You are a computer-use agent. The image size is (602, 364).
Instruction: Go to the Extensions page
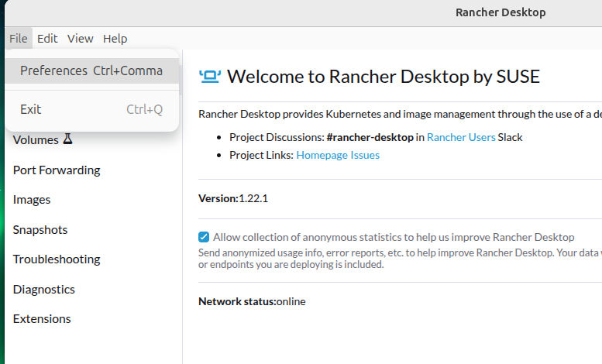click(42, 318)
